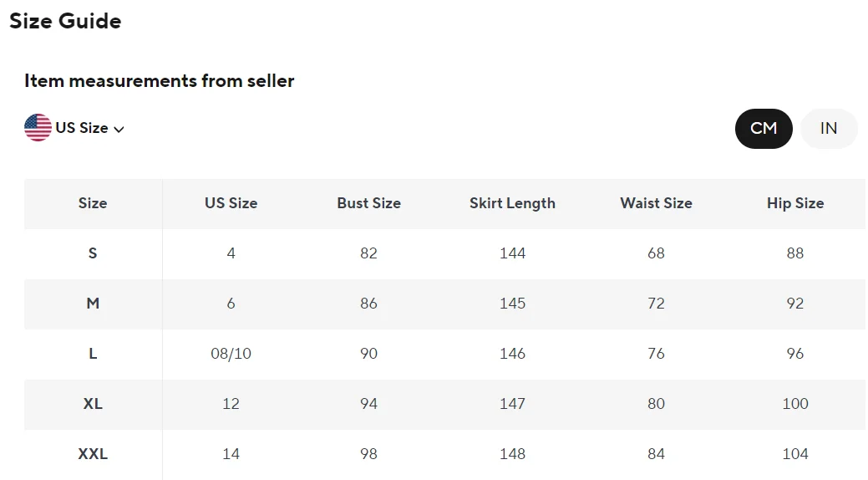Open the US Size region selector

(74, 128)
